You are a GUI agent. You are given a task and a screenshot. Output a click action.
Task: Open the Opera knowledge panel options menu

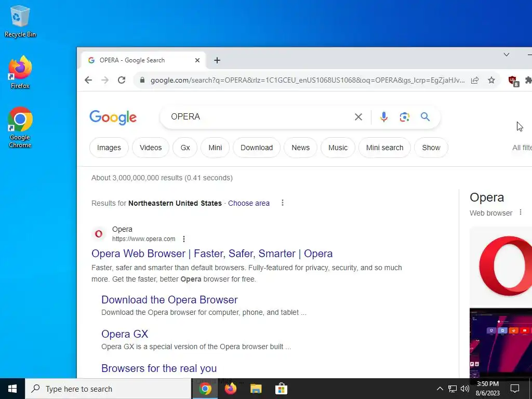pyautogui.click(x=521, y=212)
